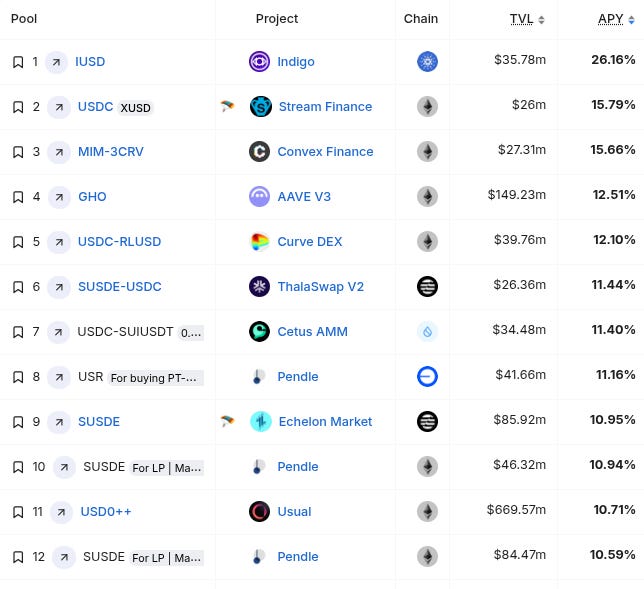Open the USDC-RLUSD pool link
This screenshot has width=644, height=589.
[120, 242]
